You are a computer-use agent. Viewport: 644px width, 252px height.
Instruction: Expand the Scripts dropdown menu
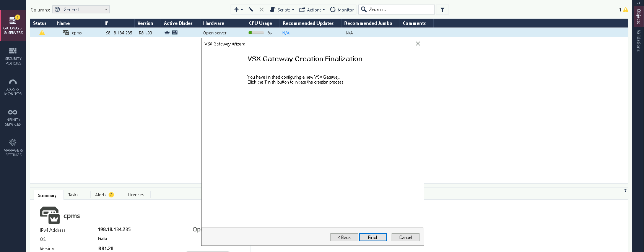pyautogui.click(x=282, y=10)
